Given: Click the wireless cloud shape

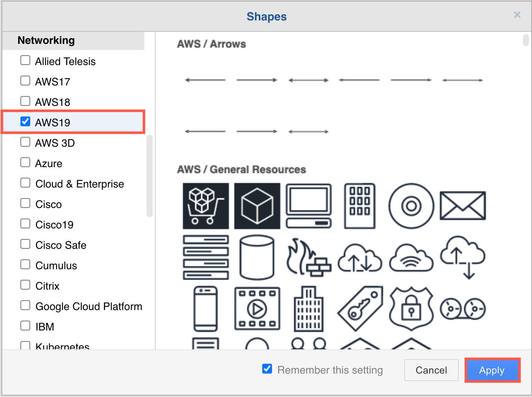Looking at the screenshot, I should [411, 257].
